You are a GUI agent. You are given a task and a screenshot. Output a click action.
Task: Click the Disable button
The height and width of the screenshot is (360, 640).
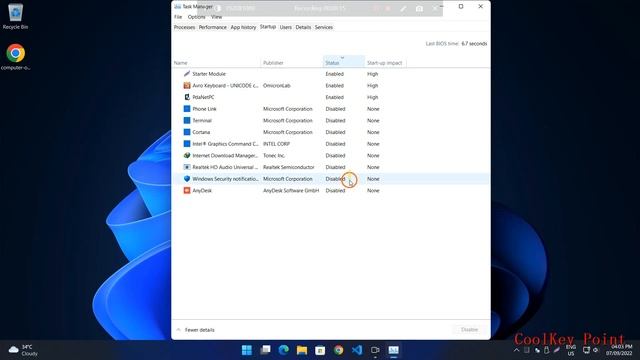click(469, 329)
